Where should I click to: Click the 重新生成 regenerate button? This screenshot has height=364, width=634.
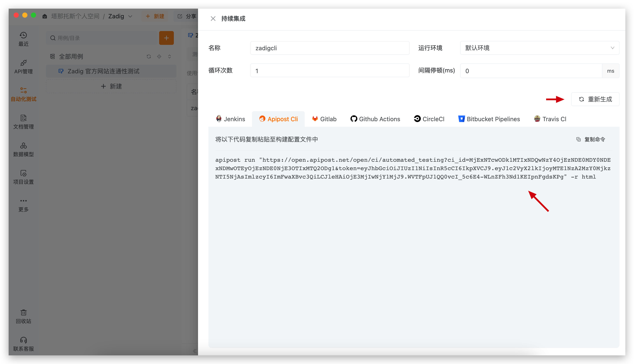[x=595, y=99]
